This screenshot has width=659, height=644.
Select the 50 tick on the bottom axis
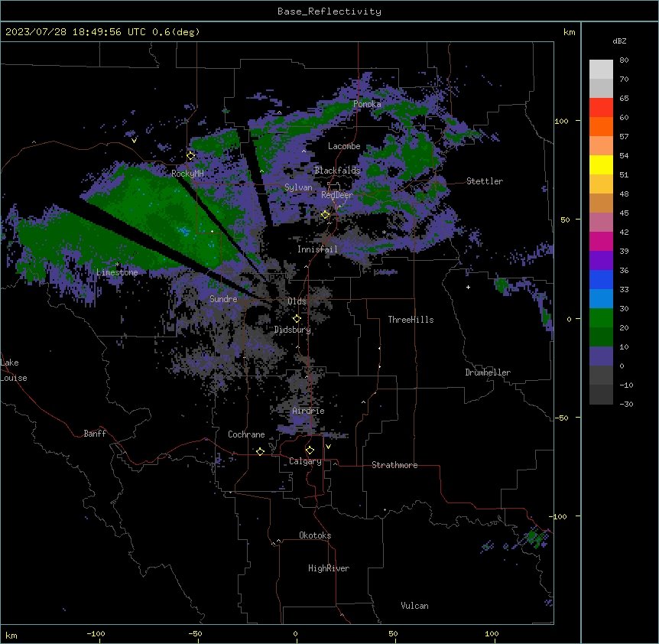point(394,634)
